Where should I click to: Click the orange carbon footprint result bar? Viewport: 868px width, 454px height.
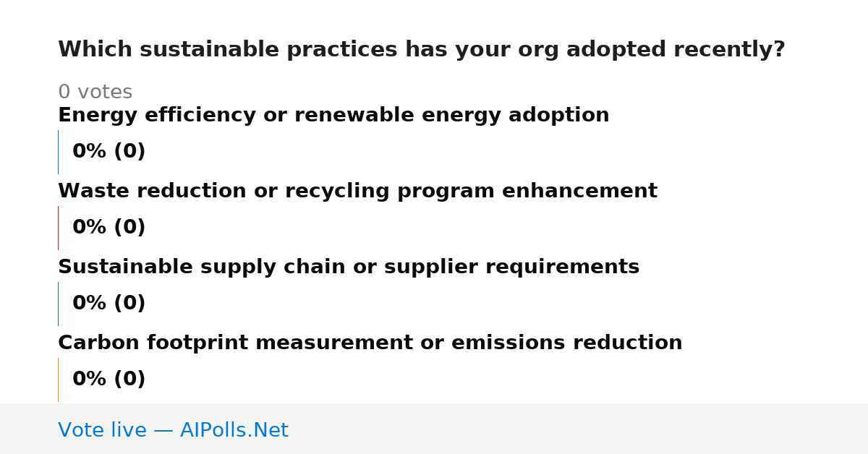[x=58, y=380]
